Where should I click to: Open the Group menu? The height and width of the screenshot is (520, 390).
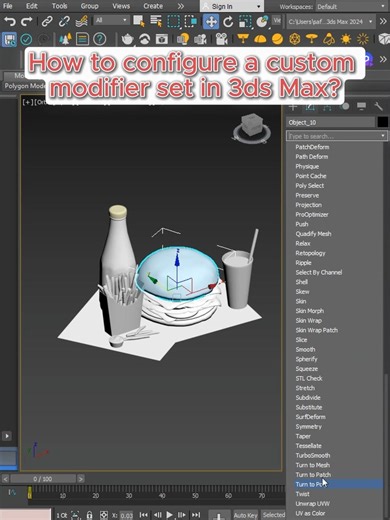89,6
